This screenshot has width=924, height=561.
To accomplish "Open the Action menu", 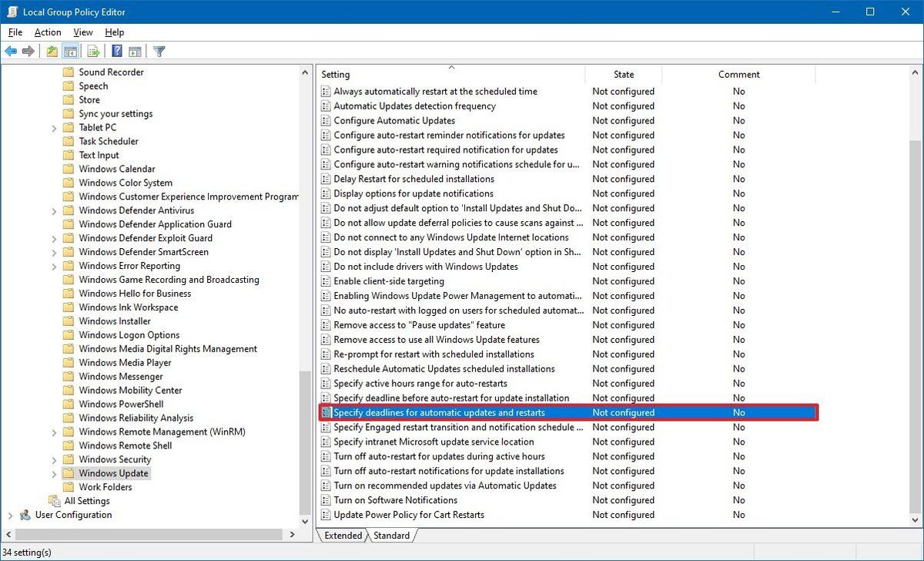I will (x=47, y=32).
